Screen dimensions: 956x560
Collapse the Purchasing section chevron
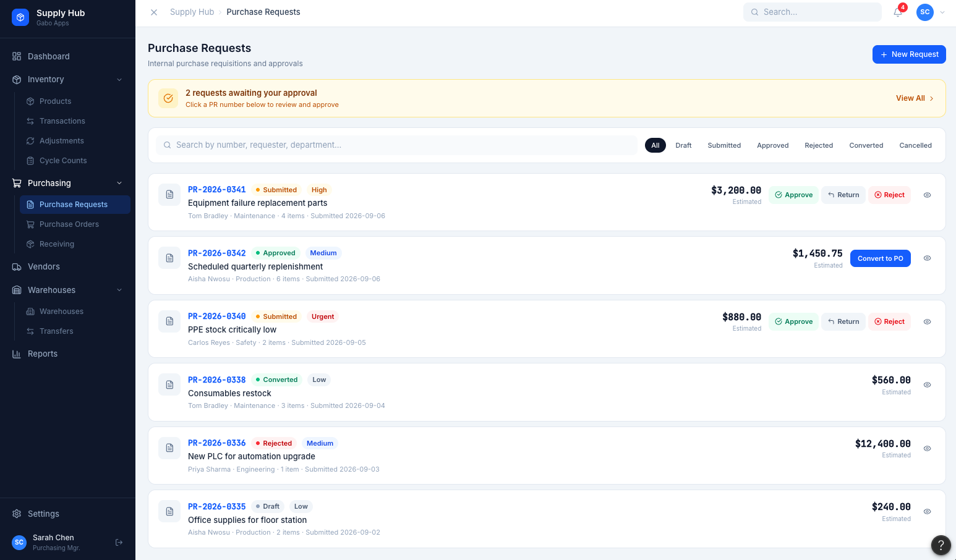pyautogui.click(x=119, y=183)
